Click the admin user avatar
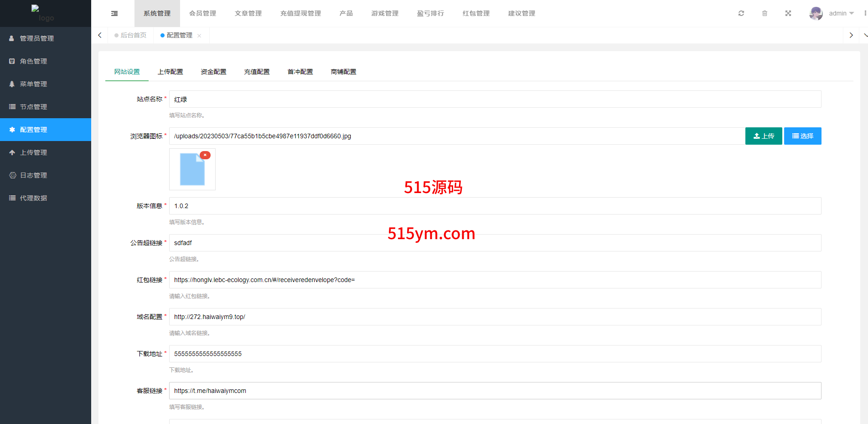This screenshot has width=868, height=424. pos(816,14)
